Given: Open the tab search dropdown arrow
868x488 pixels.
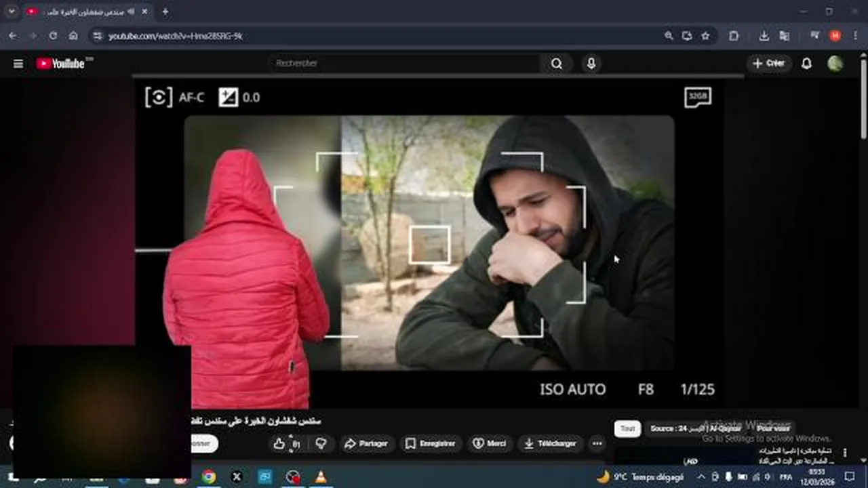Looking at the screenshot, I should point(12,12).
